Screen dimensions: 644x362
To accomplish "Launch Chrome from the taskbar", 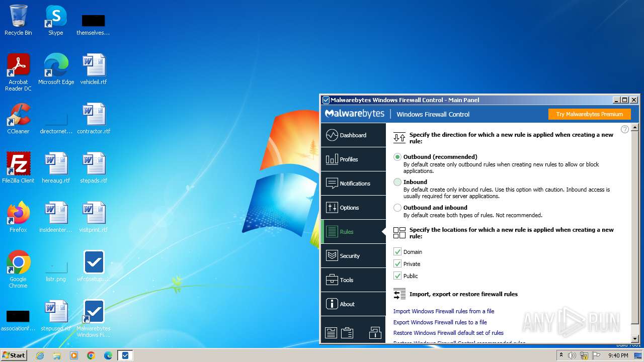I will tap(91, 355).
